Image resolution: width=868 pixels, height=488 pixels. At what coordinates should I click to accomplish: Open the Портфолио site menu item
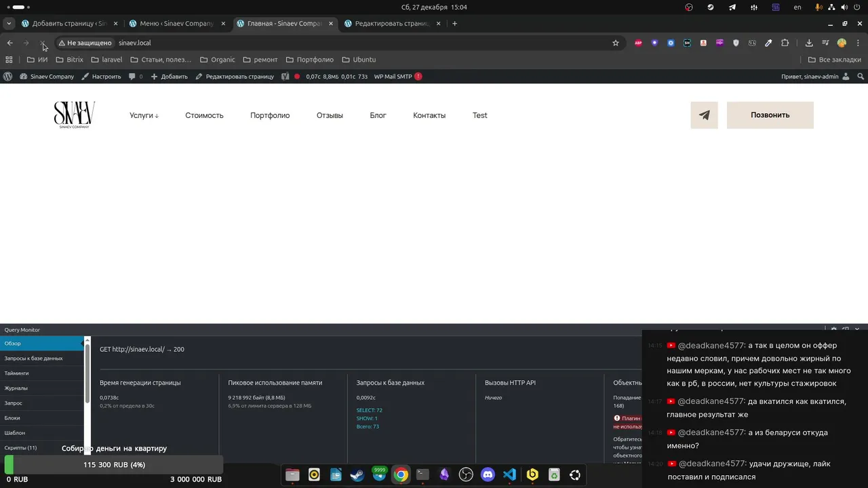(x=270, y=115)
